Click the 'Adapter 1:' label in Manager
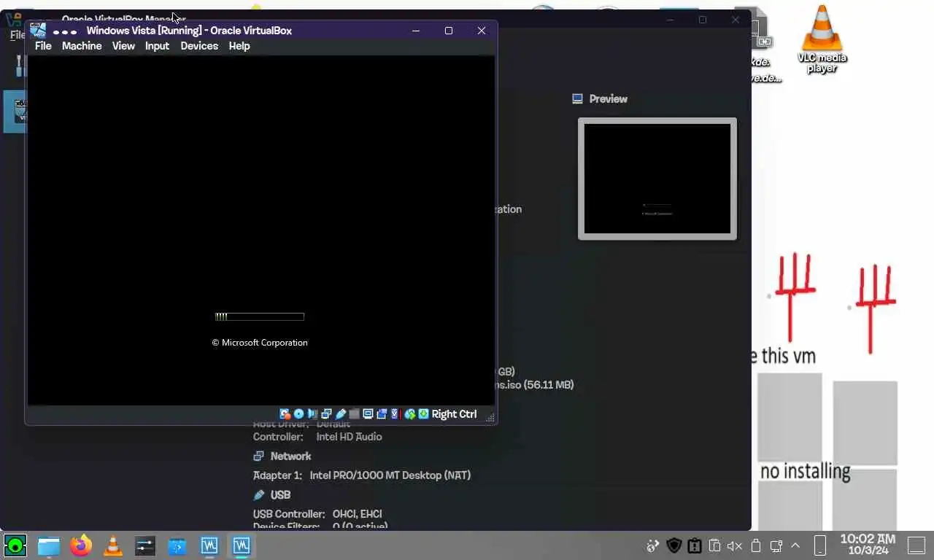The width and height of the screenshot is (934, 560). tap(277, 475)
